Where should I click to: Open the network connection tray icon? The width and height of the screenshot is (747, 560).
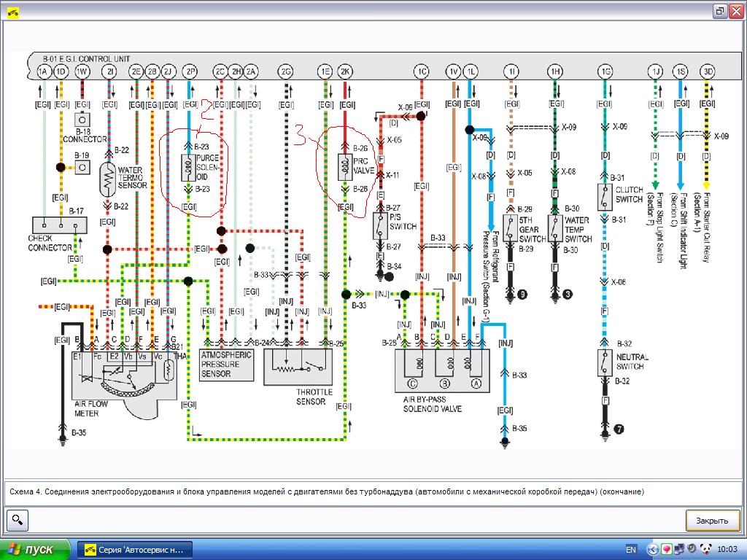click(x=678, y=549)
